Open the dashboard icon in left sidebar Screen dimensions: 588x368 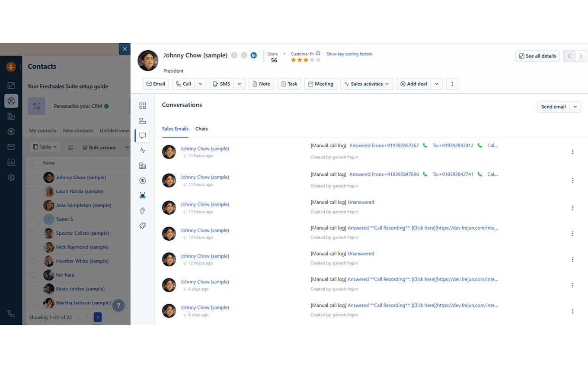(x=11, y=85)
